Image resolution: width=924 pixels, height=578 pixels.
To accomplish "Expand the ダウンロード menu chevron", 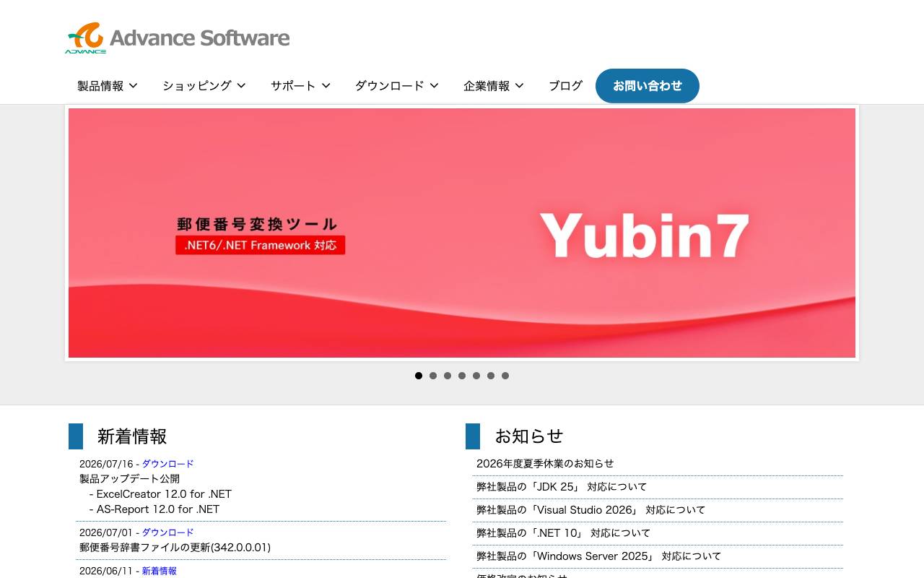I will click(x=434, y=85).
